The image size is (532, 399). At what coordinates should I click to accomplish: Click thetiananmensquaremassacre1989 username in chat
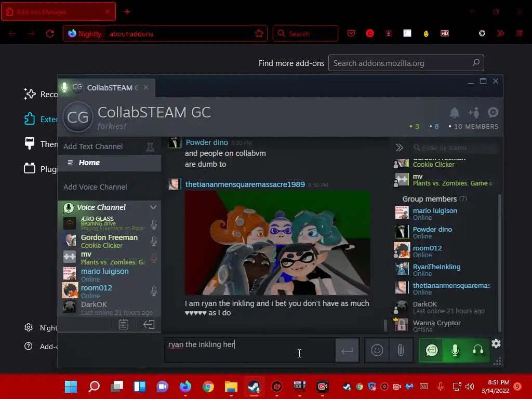245,184
